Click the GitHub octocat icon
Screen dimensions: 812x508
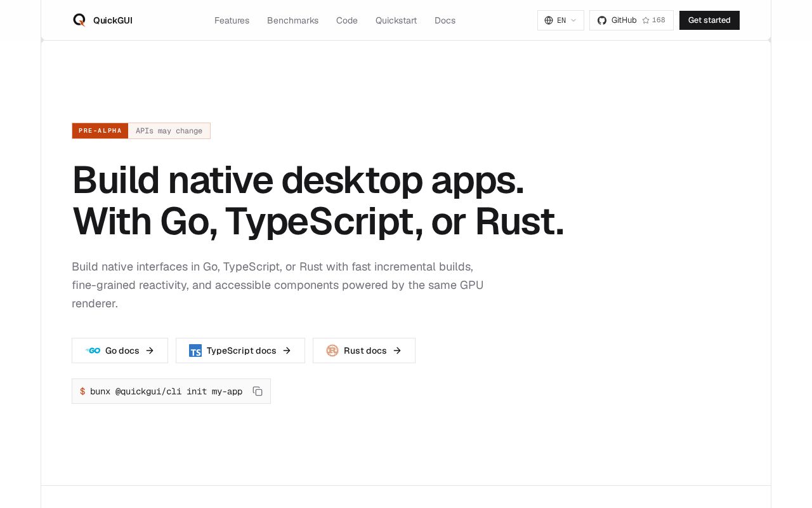pyautogui.click(x=602, y=20)
